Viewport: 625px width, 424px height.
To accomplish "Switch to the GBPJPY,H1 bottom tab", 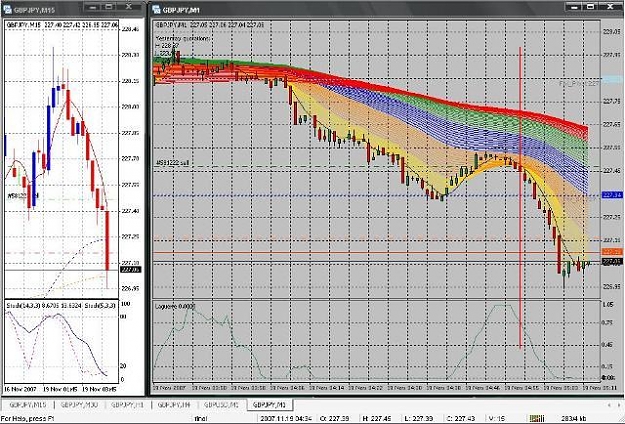I will click(127, 405).
